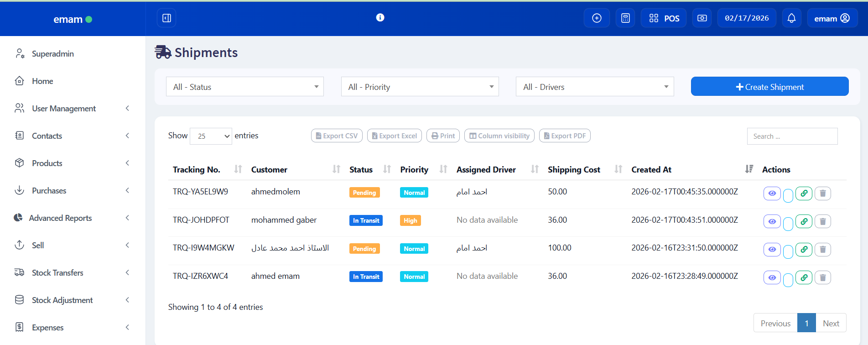Click the notification bell icon
The height and width of the screenshot is (345, 868).
point(791,18)
